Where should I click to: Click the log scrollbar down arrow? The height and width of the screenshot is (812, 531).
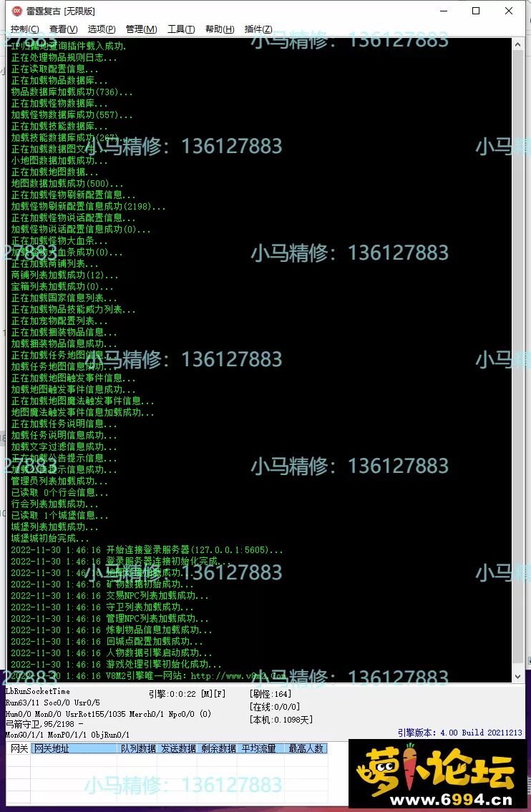pos(517,676)
